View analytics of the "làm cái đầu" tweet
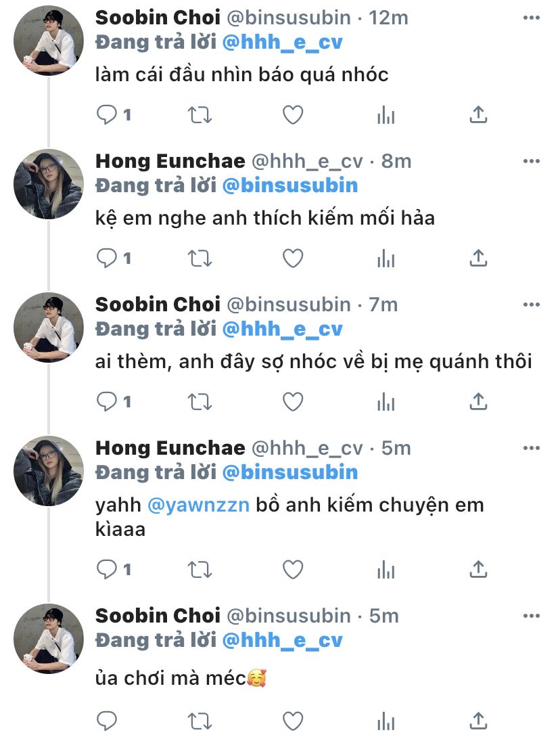560x743 pixels. point(386,115)
